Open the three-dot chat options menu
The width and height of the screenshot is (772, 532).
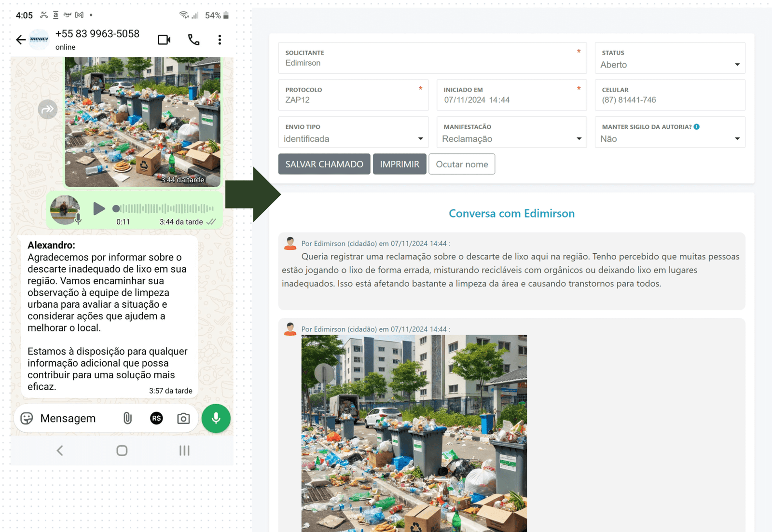pos(220,40)
